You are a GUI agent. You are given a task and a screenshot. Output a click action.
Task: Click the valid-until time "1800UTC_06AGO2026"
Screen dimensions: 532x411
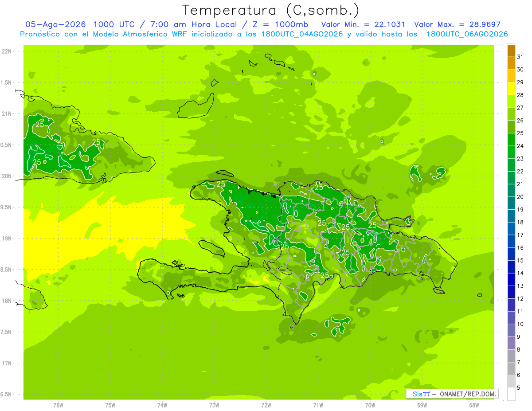(x=467, y=34)
